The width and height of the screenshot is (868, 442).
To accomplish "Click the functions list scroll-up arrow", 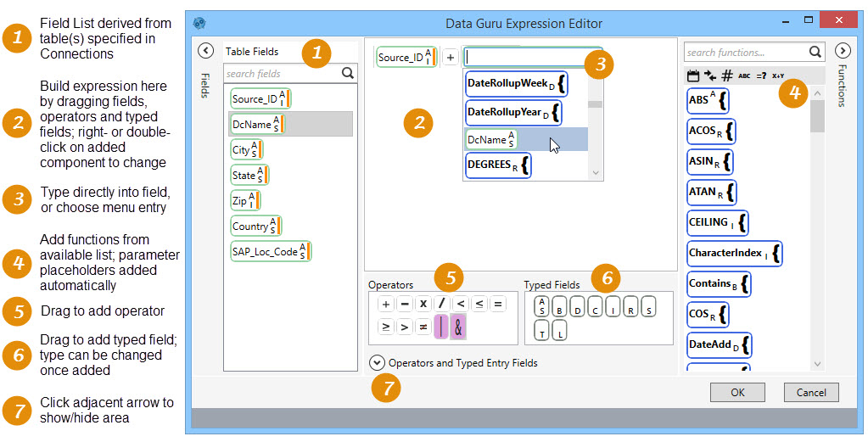I will point(818,93).
